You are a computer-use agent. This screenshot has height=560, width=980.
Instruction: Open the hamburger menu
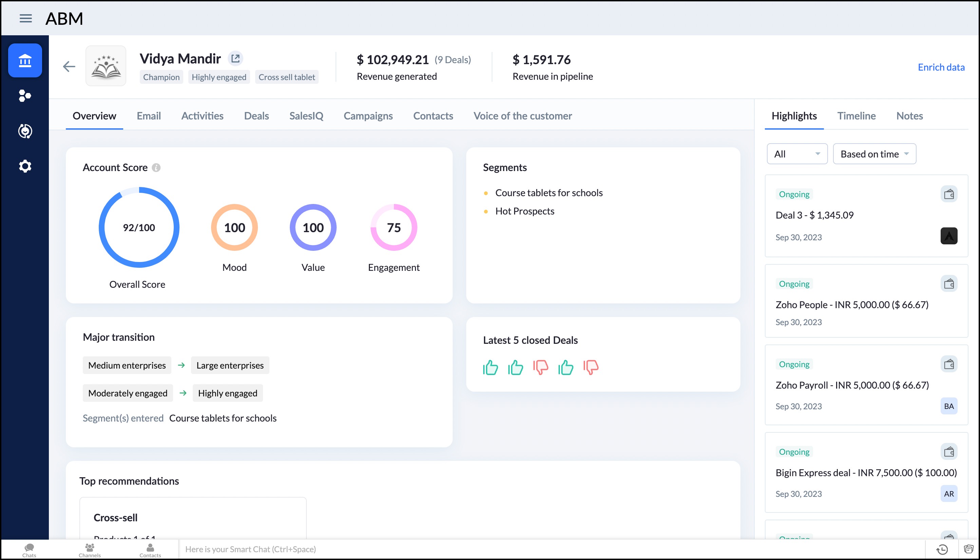25,18
